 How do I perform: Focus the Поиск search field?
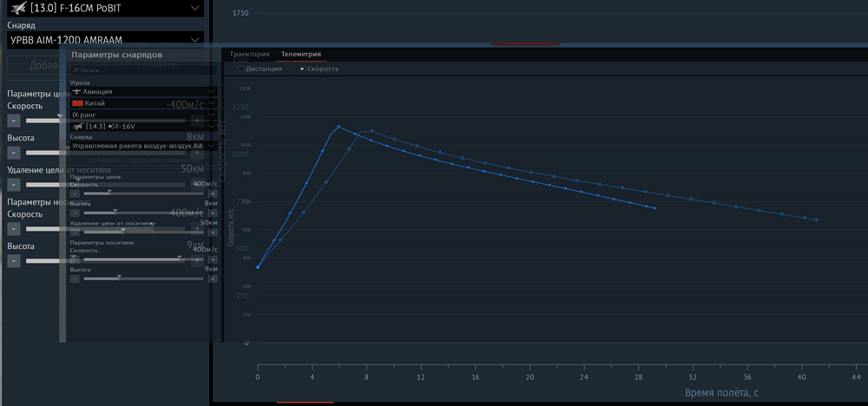click(x=143, y=70)
